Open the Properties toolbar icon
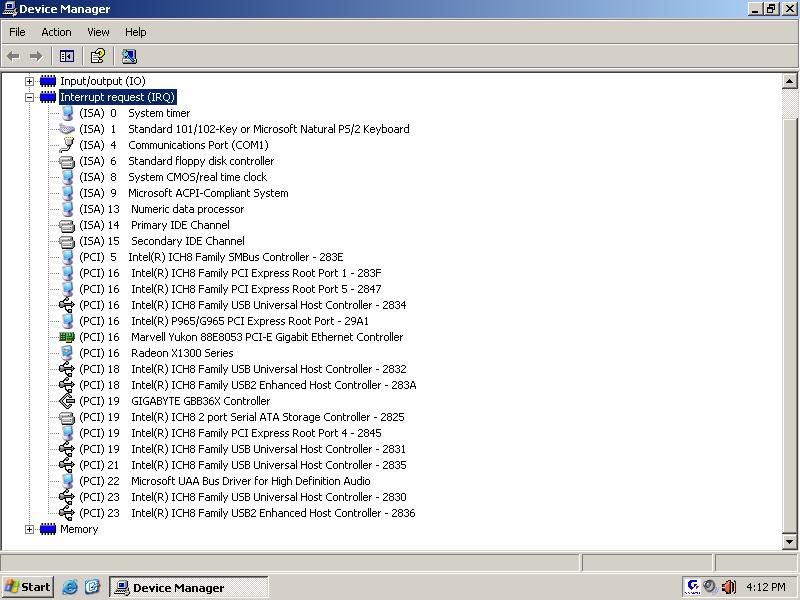 97,56
